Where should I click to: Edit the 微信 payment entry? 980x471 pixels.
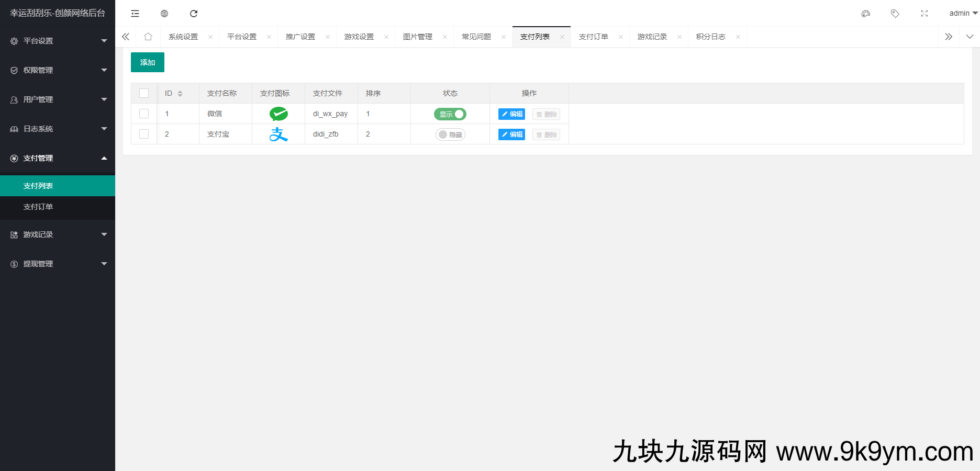511,114
